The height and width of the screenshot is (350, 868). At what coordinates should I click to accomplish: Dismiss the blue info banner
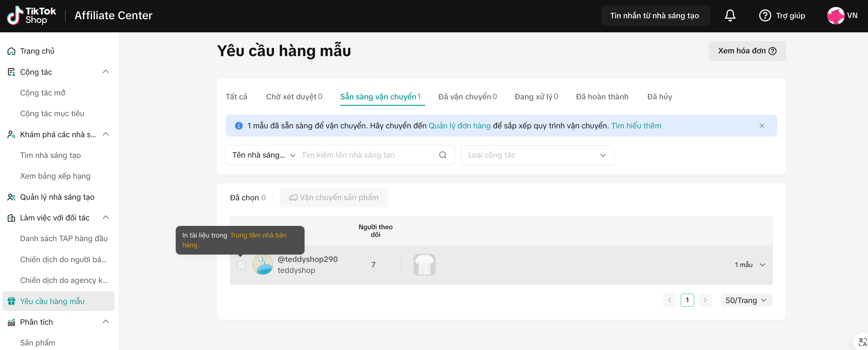[x=761, y=126]
